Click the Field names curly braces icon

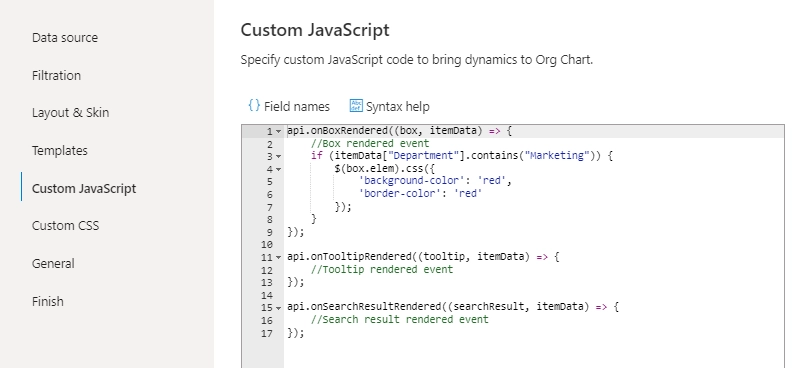pyautogui.click(x=253, y=106)
